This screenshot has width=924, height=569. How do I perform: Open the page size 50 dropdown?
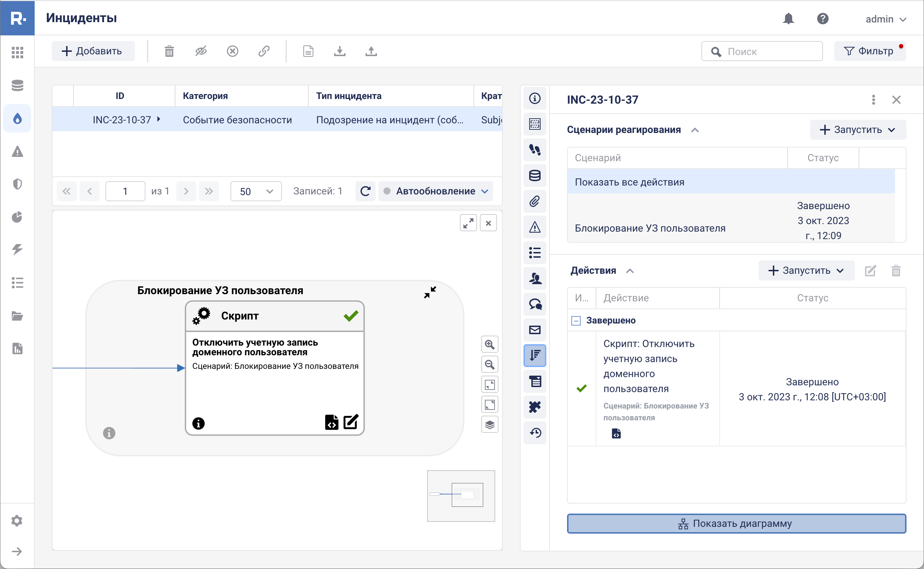[x=256, y=191]
